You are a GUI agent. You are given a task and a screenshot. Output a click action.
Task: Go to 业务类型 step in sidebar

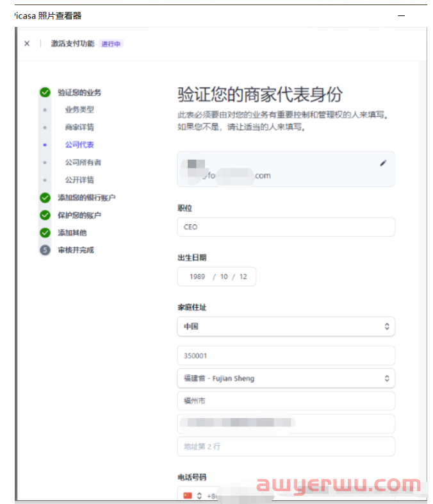pyautogui.click(x=79, y=110)
